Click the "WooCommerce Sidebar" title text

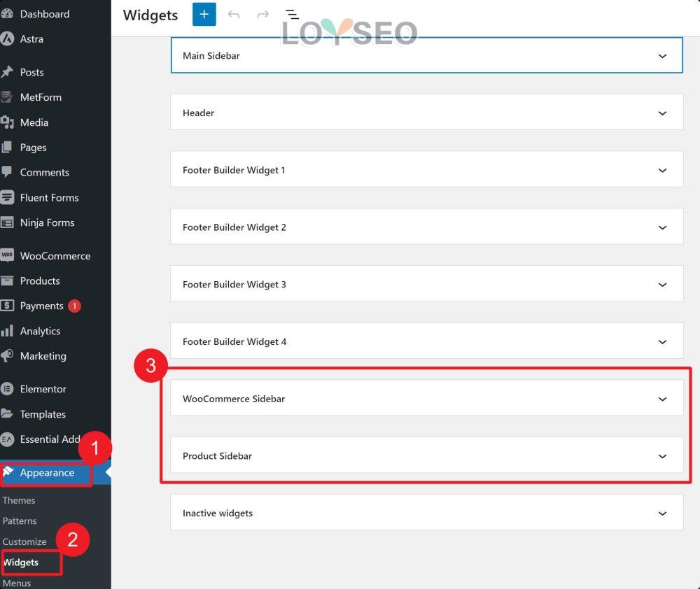(234, 399)
